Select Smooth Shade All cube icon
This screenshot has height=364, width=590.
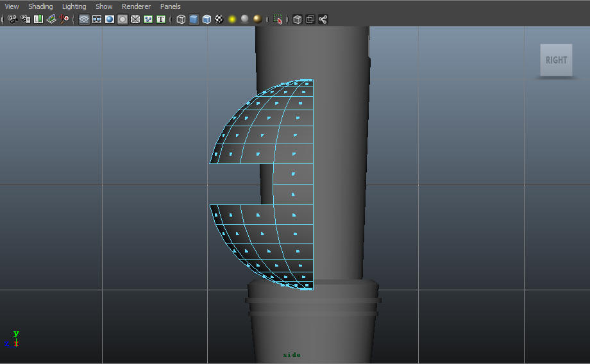click(194, 19)
